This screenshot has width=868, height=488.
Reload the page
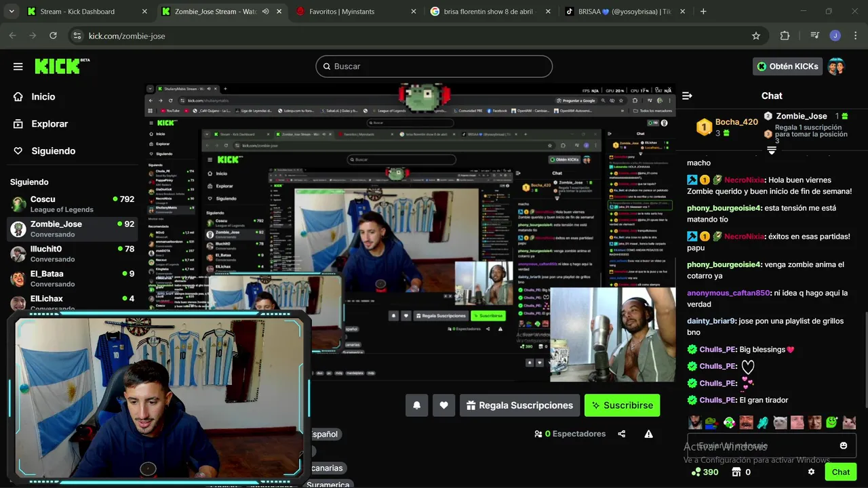point(53,36)
